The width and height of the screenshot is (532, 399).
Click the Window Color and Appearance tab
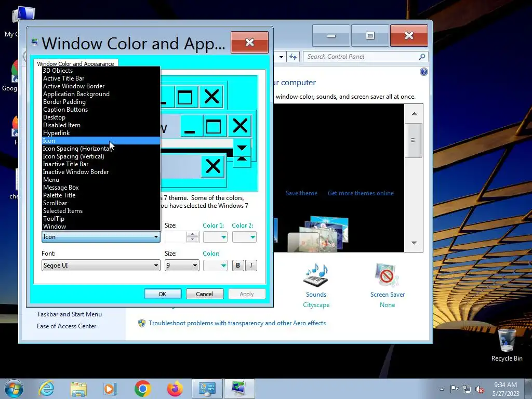(76, 63)
